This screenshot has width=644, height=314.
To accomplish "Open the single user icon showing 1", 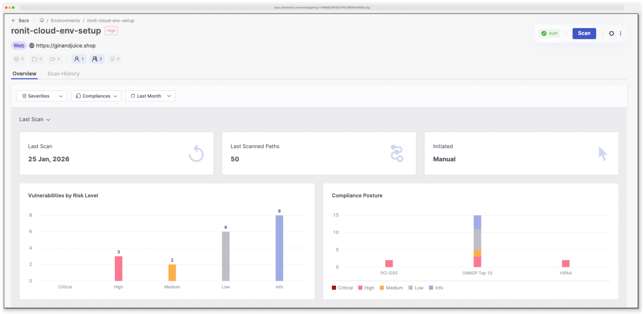I will coord(79,59).
